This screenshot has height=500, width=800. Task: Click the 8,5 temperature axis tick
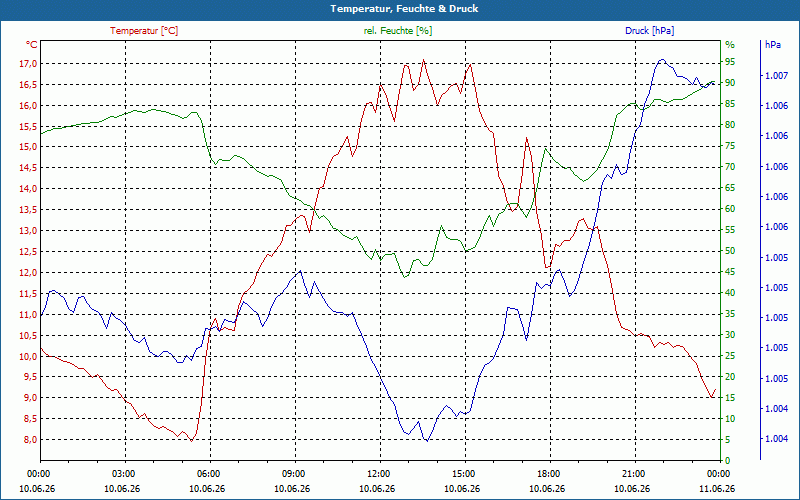pos(31,418)
